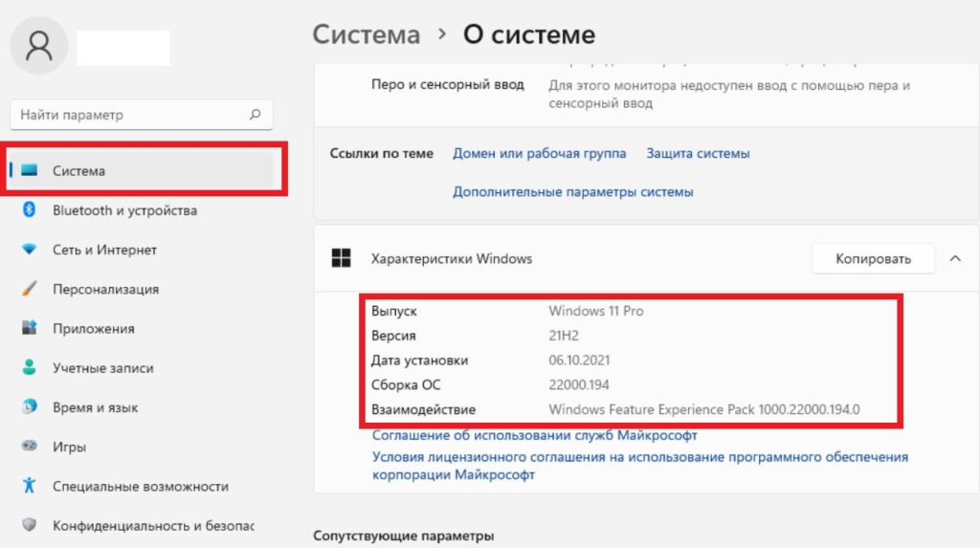Click the Найти параметр search field
This screenshot has height=548, width=980.
pyautogui.click(x=129, y=115)
